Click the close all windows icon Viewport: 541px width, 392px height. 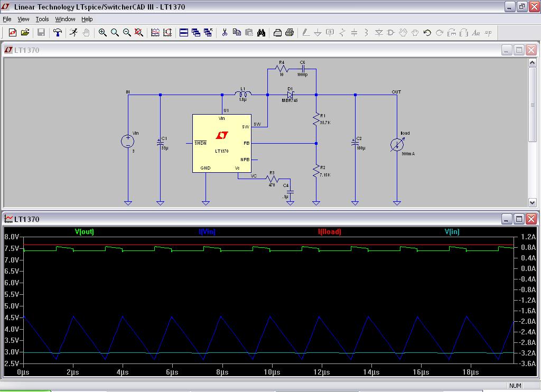coord(208,32)
